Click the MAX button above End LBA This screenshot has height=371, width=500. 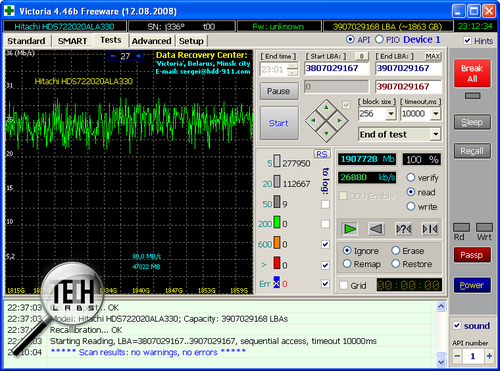point(433,56)
